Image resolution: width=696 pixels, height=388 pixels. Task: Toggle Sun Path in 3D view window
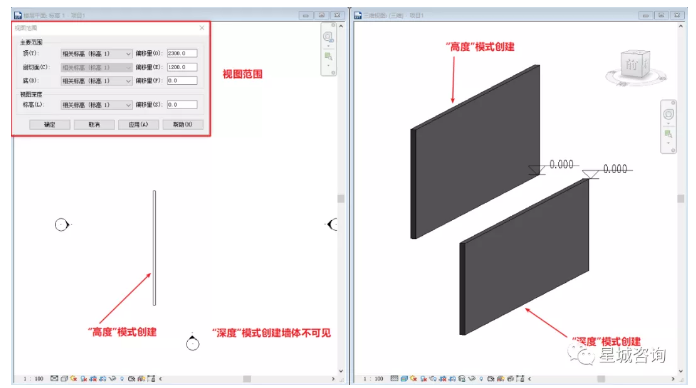[x=413, y=379]
